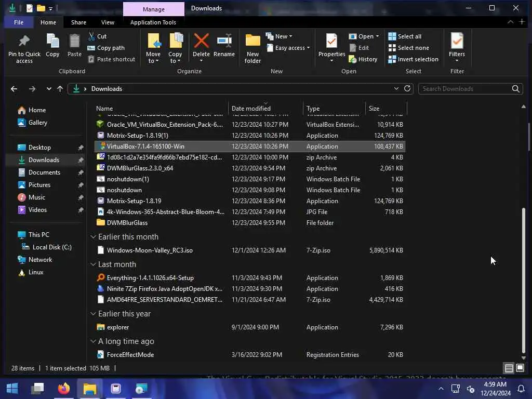
Task: Click Edit in Open group
Action: pos(359,48)
